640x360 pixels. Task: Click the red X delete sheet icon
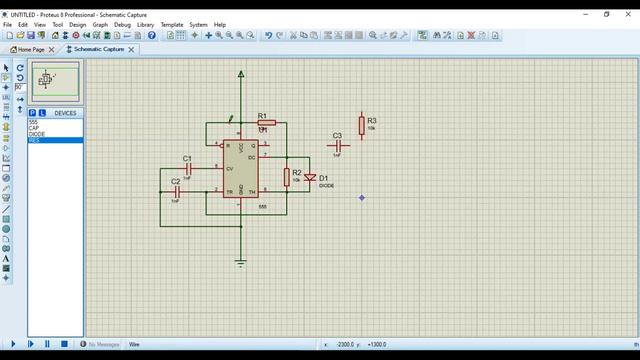471,36
